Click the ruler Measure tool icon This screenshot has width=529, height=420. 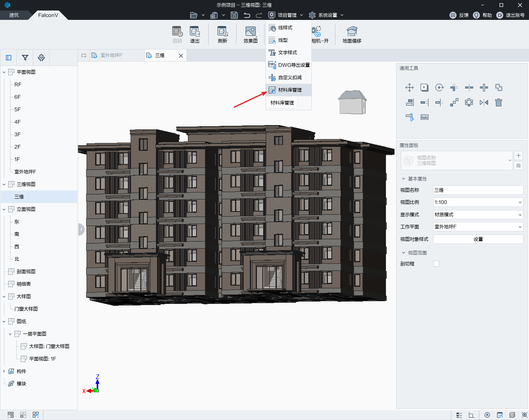425,117
